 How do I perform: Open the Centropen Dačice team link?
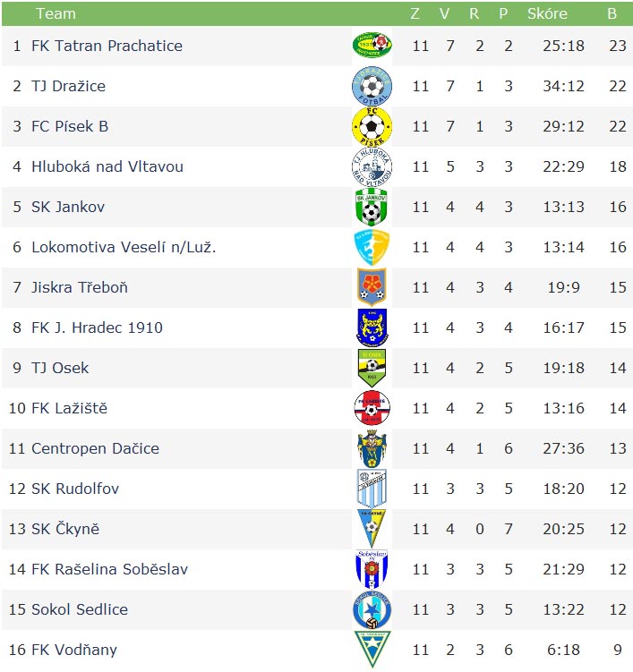[x=95, y=448]
